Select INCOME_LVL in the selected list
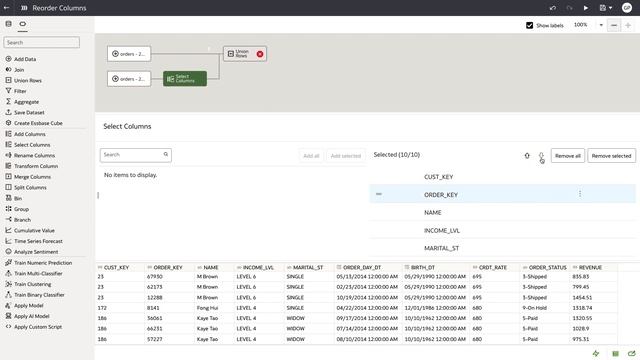Screen dimensions: 640x360 [502, 230]
